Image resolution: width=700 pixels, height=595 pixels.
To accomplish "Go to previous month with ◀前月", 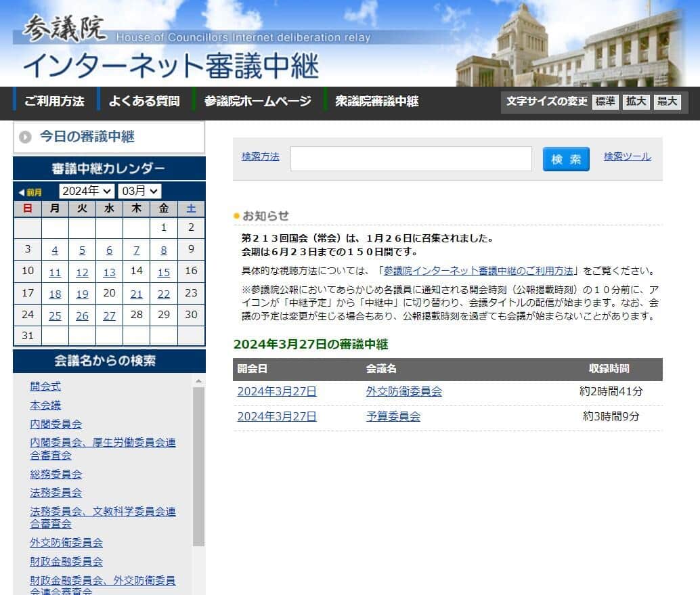I will pyautogui.click(x=29, y=191).
